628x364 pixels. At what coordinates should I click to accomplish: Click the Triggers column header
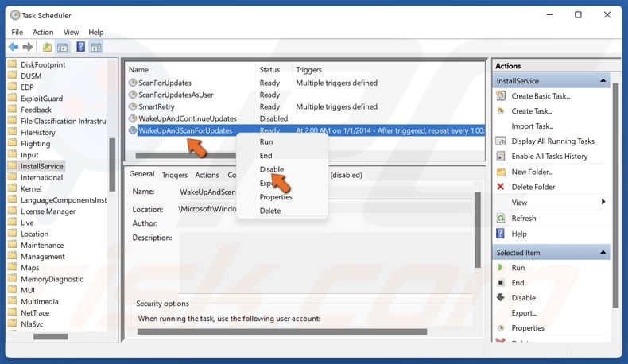tap(308, 69)
